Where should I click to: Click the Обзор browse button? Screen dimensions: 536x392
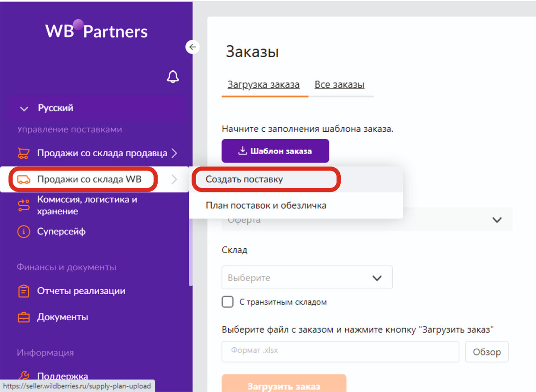[487, 352]
